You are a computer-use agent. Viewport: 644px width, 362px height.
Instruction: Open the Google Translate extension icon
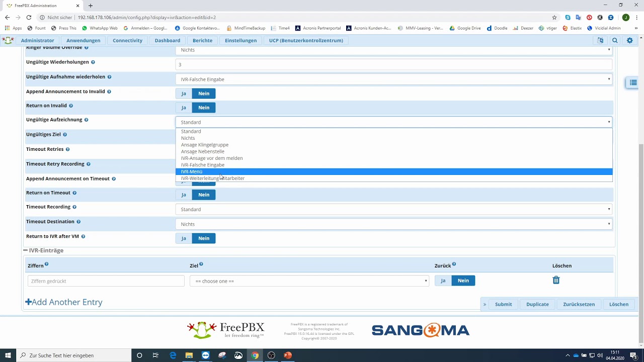click(579, 17)
